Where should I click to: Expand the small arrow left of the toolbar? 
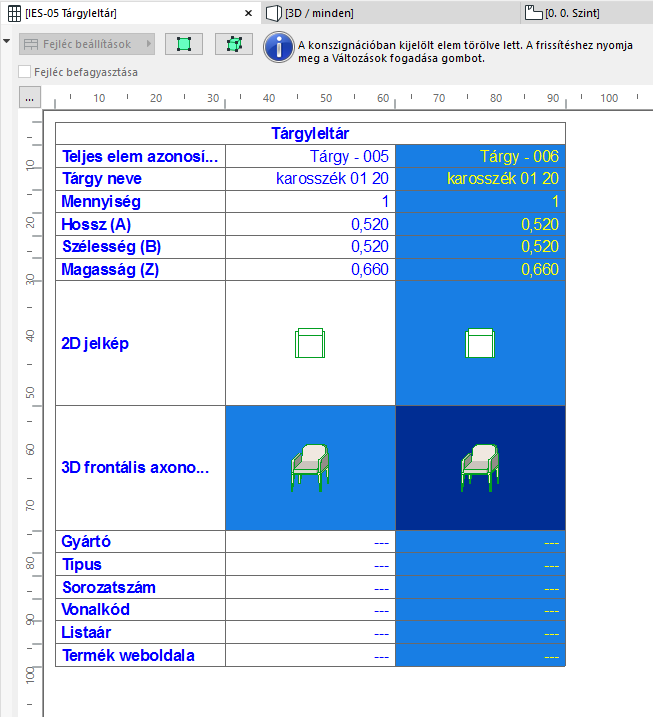(6, 41)
